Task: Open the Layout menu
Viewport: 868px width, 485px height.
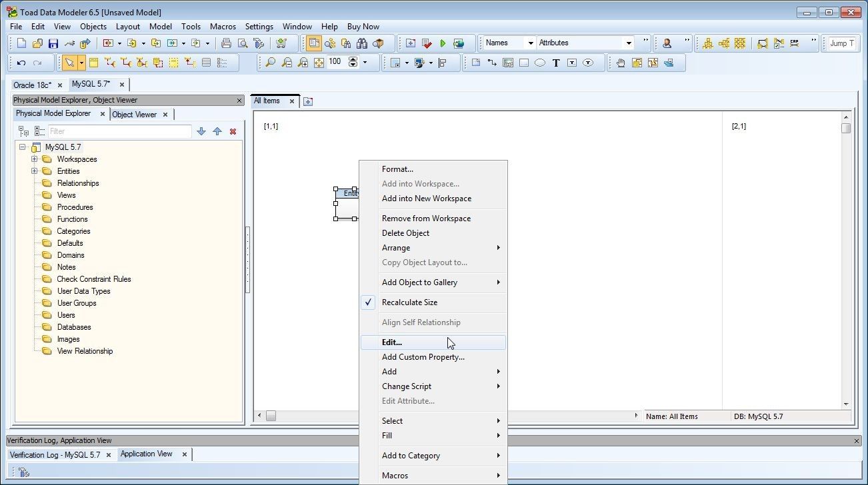Action: tap(128, 27)
